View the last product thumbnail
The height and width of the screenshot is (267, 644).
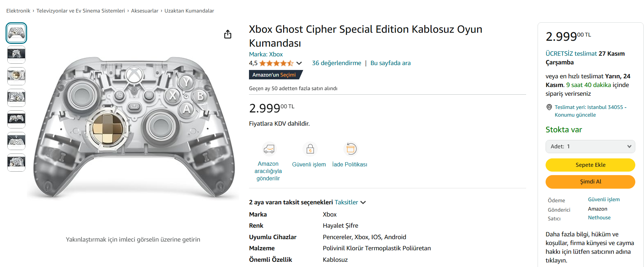pos(16,162)
